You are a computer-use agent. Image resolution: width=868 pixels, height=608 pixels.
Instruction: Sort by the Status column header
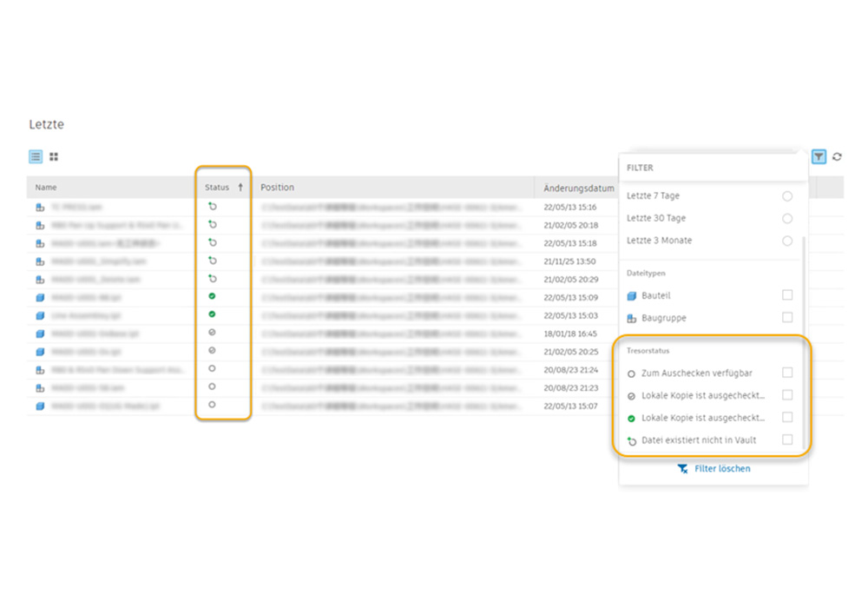click(218, 188)
